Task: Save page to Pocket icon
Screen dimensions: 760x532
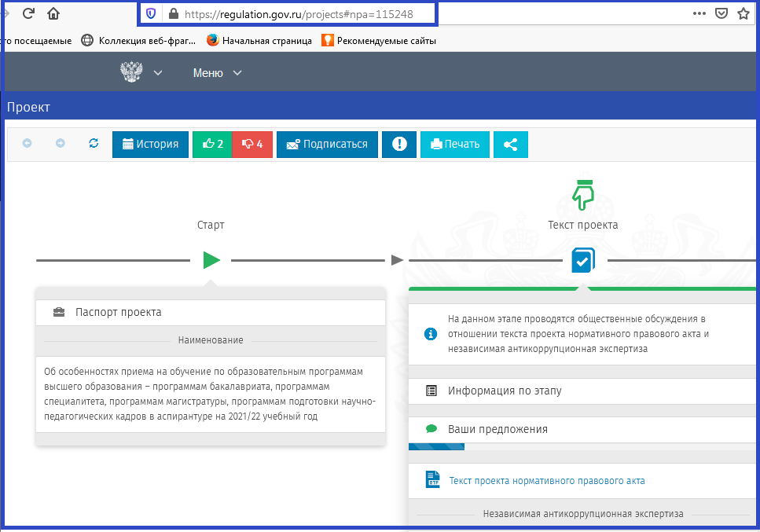Action: [721, 13]
